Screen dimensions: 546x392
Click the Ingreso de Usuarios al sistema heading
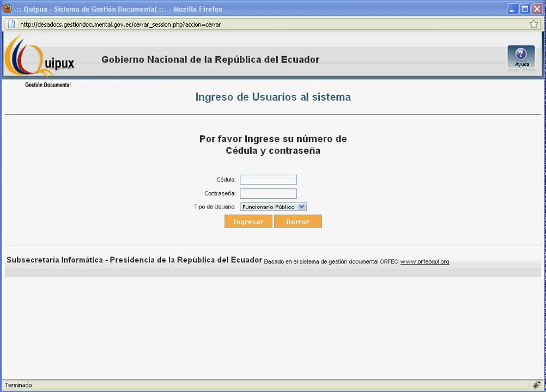click(272, 97)
